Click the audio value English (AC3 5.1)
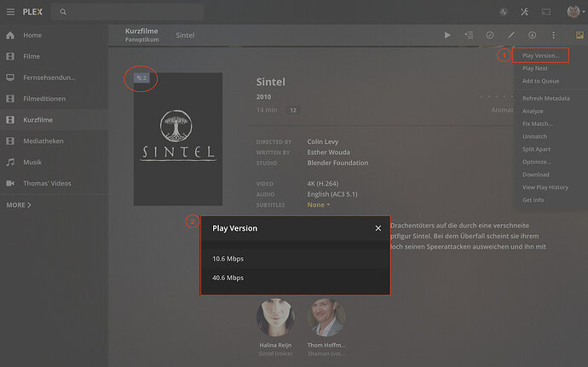 point(332,194)
